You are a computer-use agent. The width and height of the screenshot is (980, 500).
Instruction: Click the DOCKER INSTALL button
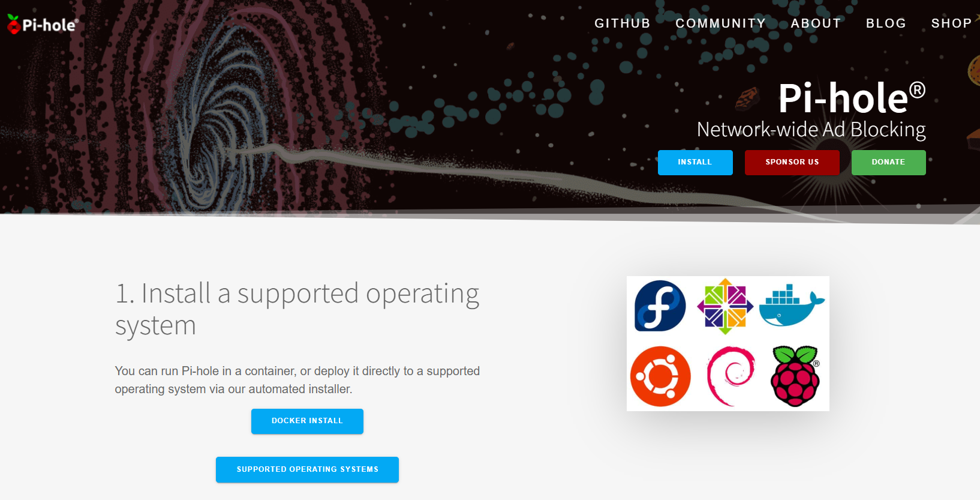coord(307,421)
